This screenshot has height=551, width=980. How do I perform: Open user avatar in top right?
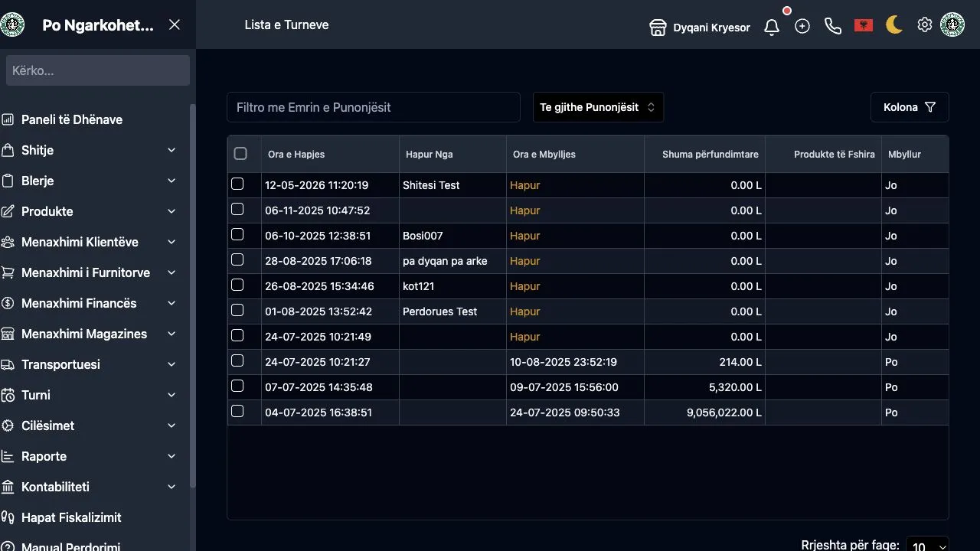click(x=952, y=24)
